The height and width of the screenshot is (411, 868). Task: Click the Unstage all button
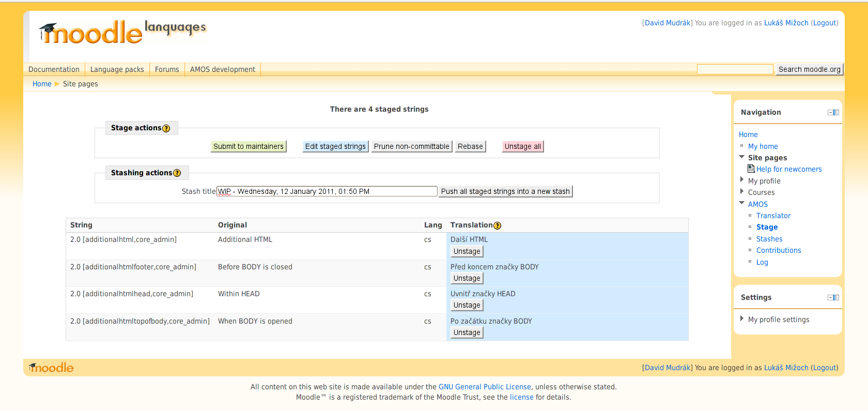coord(523,146)
